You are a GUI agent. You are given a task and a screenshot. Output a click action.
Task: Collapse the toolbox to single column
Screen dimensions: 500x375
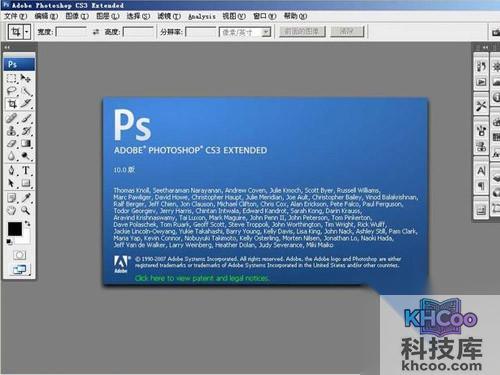(7, 48)
